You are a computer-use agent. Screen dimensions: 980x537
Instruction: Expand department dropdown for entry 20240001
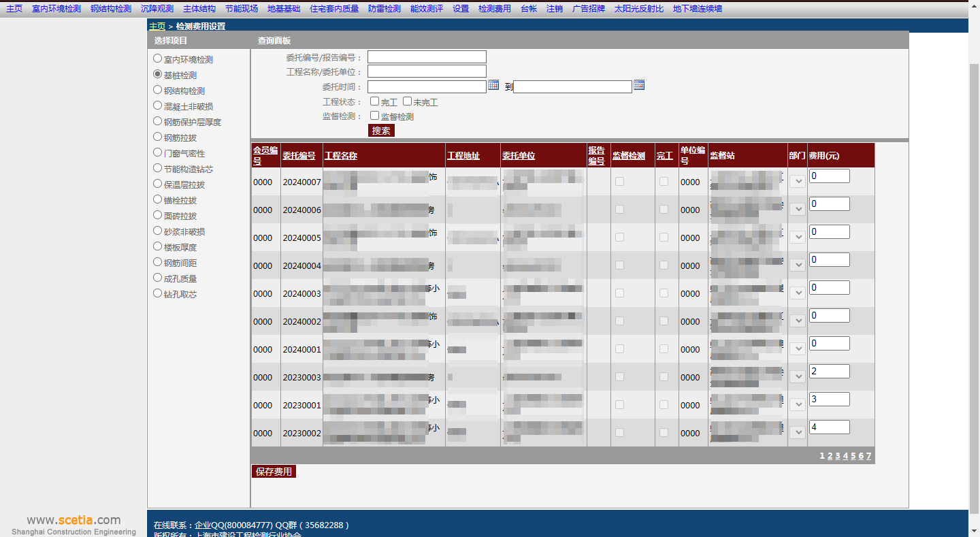click(798, 349)
